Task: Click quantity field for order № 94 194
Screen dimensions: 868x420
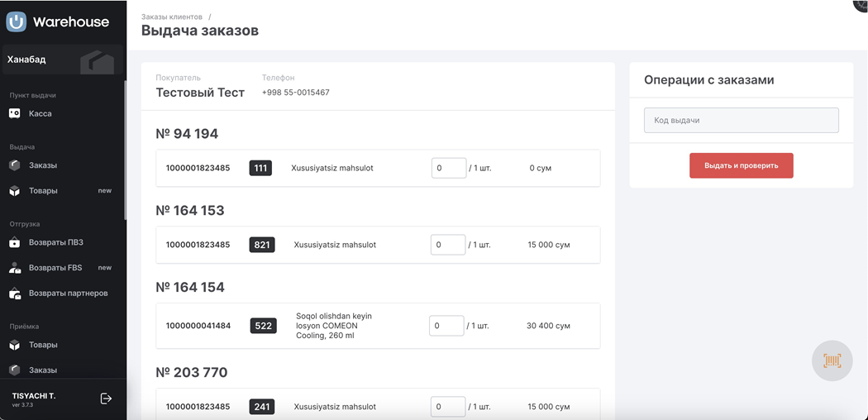Action: [x=448, y=168]
